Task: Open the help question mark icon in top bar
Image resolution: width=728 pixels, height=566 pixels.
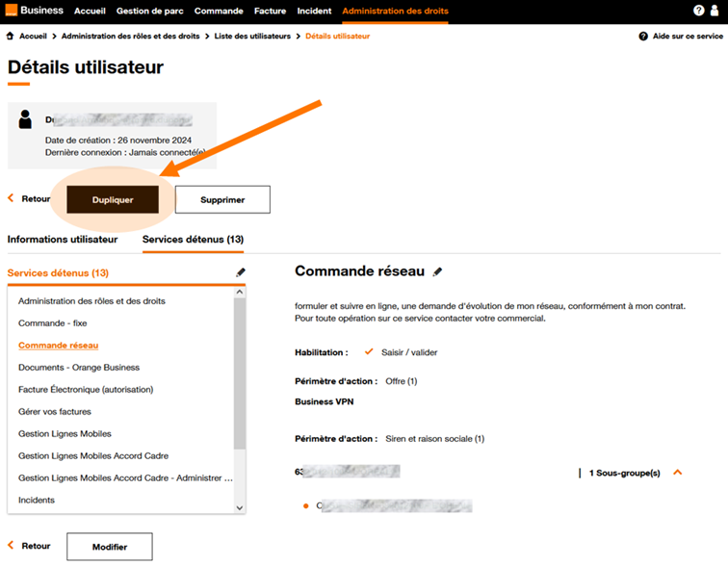Action: pos(698,11)
